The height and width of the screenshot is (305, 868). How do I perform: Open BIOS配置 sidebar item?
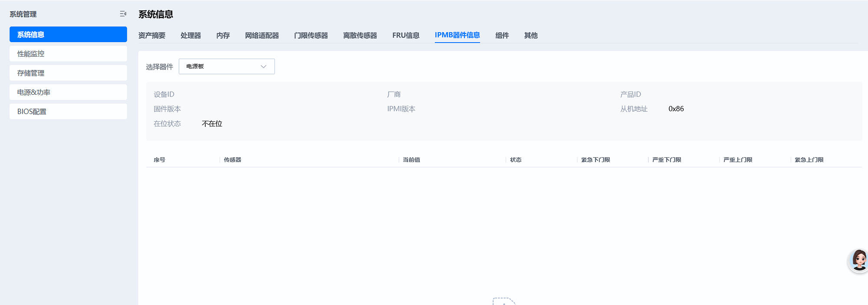pyautogui.click(x=68, y=111)
